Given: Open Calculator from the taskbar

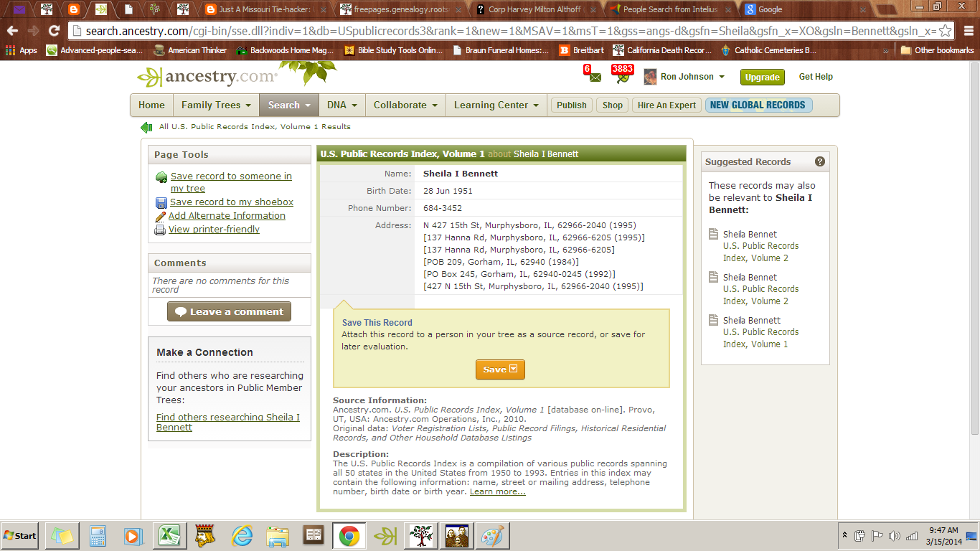Looking at the screenshot, I should [98, 536].
